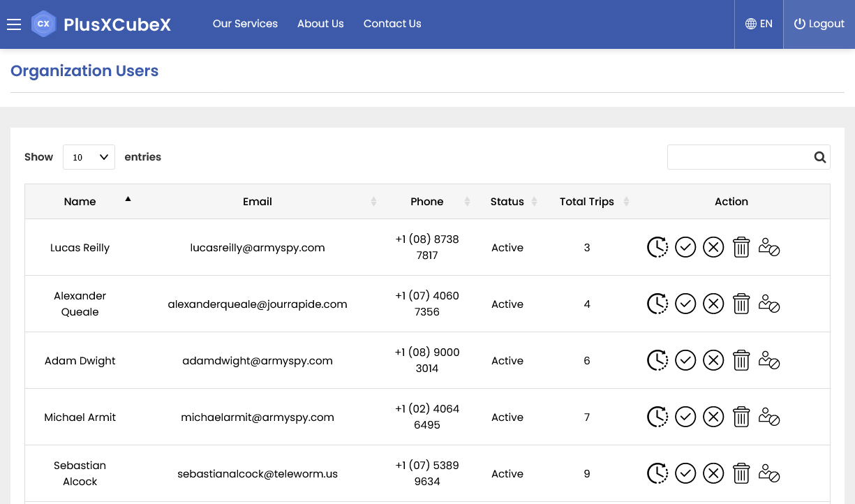Click checkmark icon for Michael Armit
This screenshot has height=504, width=855.
pyautogui.click(x=685, y=417)
